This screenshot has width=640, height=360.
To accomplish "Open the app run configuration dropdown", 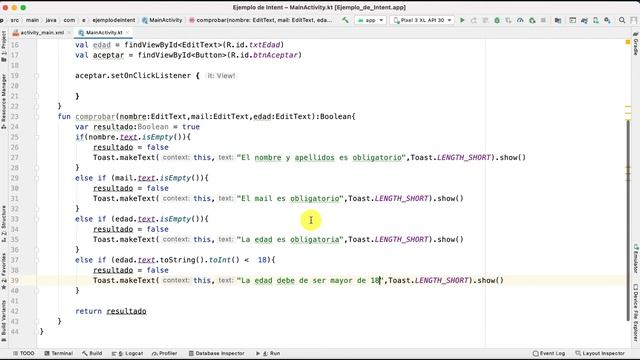I will coord(370,20).
